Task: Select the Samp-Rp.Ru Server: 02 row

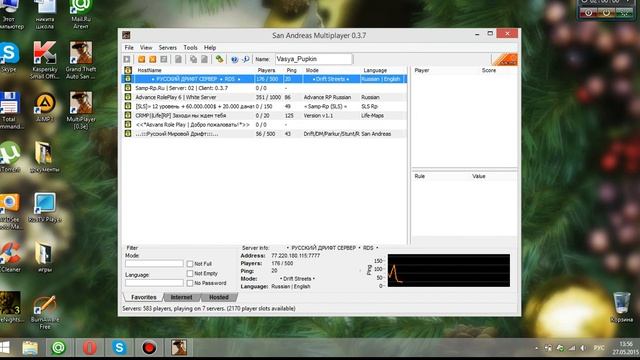Action: click(x=265, y=88)
